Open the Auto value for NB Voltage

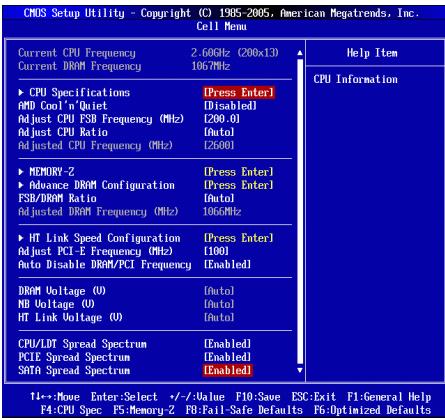(x=219, y=304)
